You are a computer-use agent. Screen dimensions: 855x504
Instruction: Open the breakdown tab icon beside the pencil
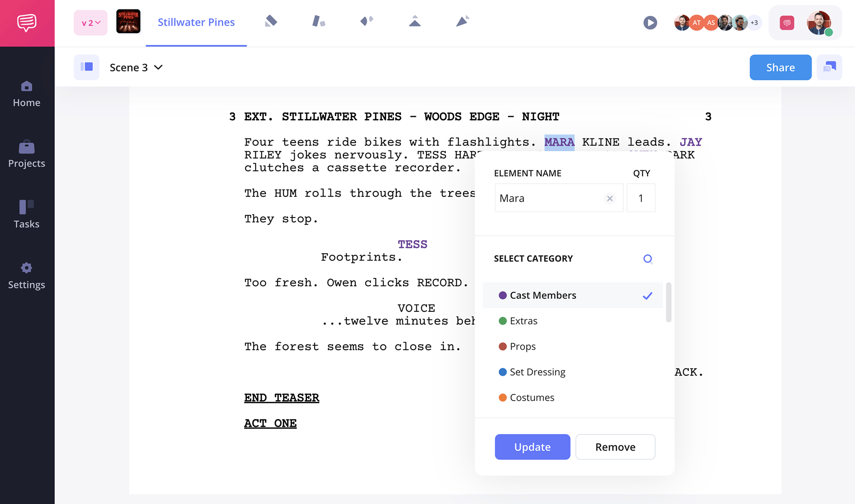[x=318, y=21]
